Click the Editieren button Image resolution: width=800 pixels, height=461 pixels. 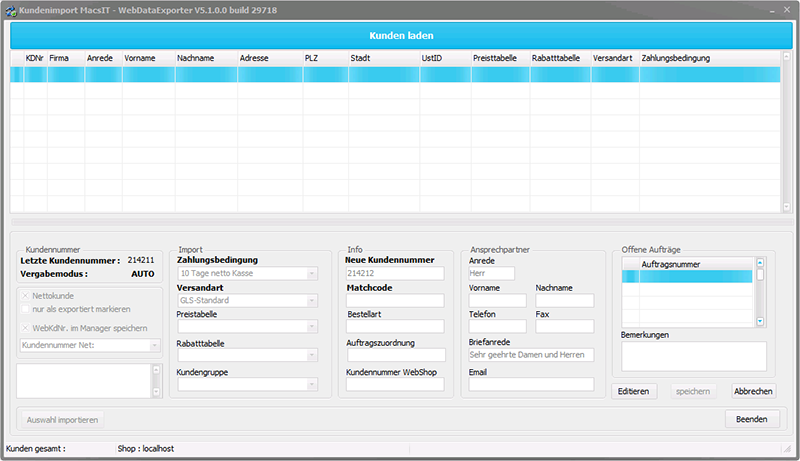634,391
